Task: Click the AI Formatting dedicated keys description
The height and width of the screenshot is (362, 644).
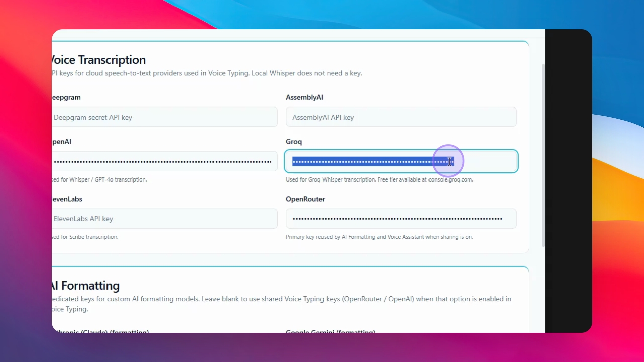Action: coord(281,304)
